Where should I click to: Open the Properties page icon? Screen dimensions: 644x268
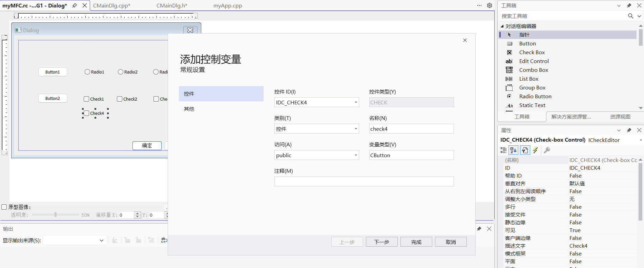(x=525, y=150)
